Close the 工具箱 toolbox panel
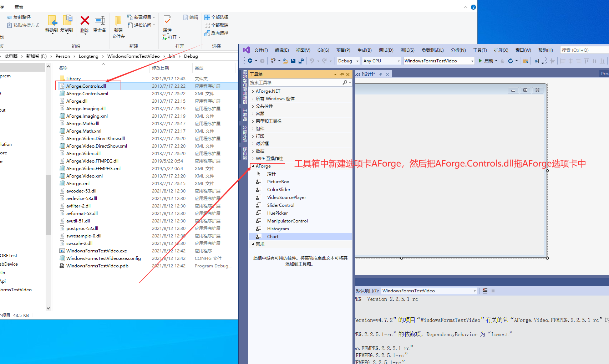 click(x=348, y=74)
